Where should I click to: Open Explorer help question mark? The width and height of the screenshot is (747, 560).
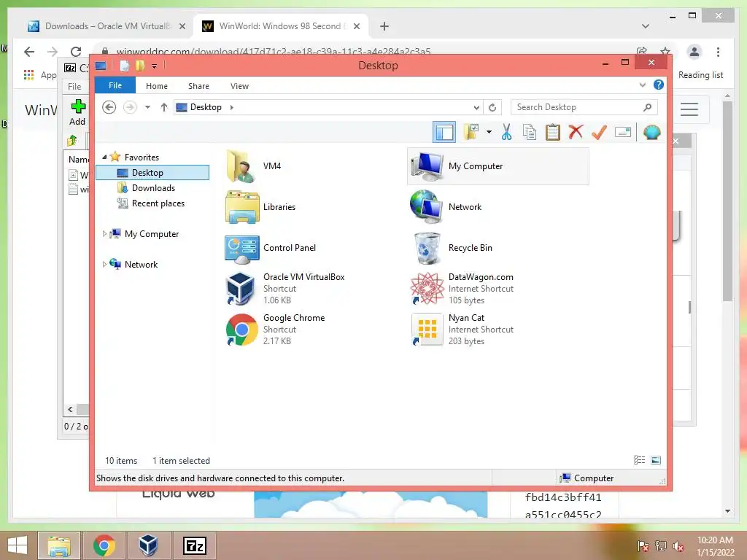click(659, 85)
